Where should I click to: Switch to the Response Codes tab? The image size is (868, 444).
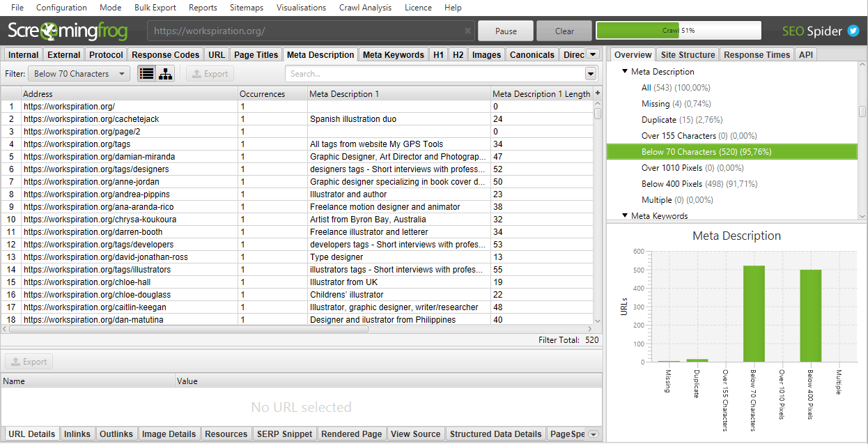166,54
